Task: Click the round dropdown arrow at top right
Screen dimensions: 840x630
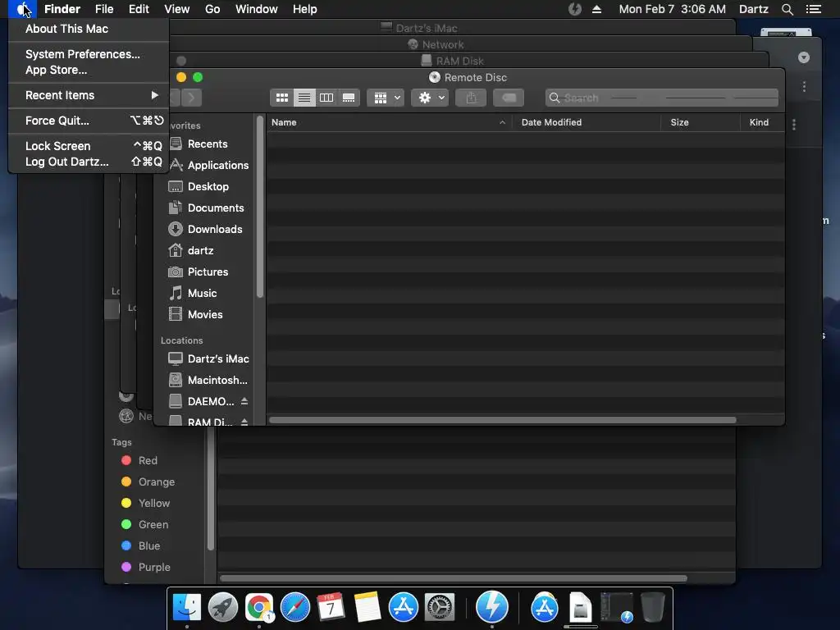Action: [804, 57]
